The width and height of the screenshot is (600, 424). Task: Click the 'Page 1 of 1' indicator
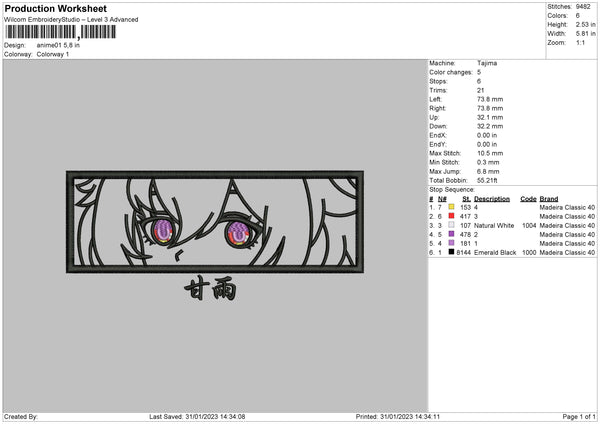579,417
